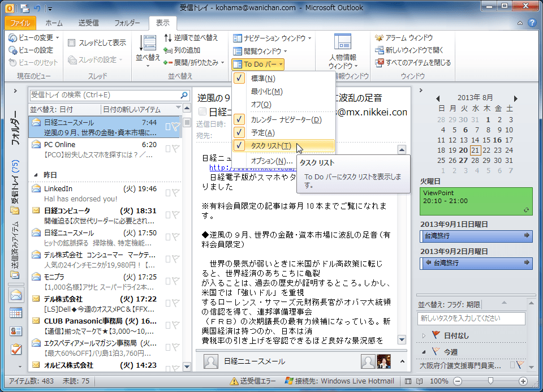Click the 並べ替え sort button
Image resolution: width=543 pixels, height=392 pixels.
148,50
